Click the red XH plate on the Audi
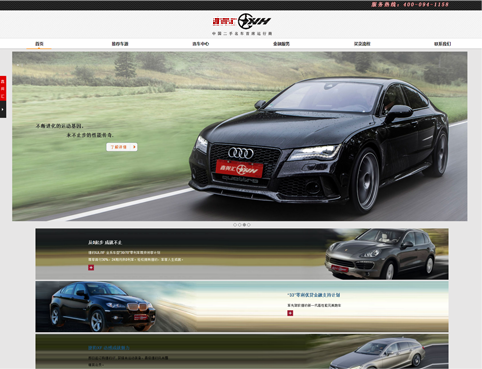 [x=239, y=169]
